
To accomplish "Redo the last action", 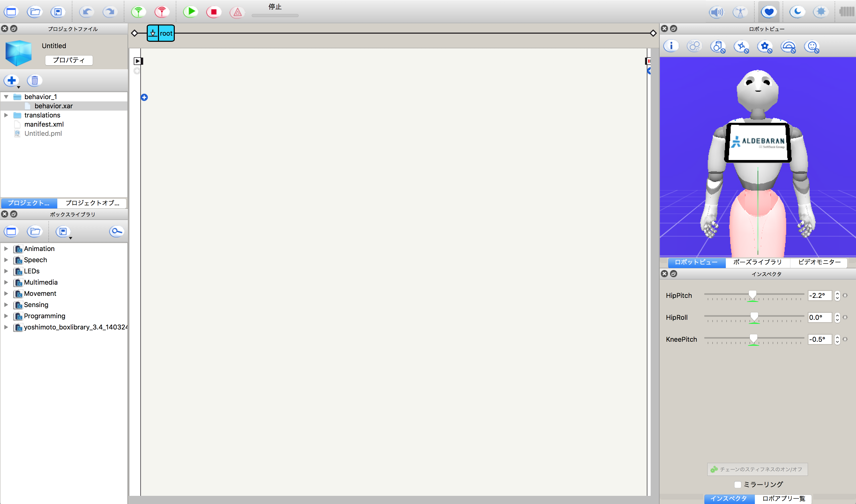I will tap(110, 12).
